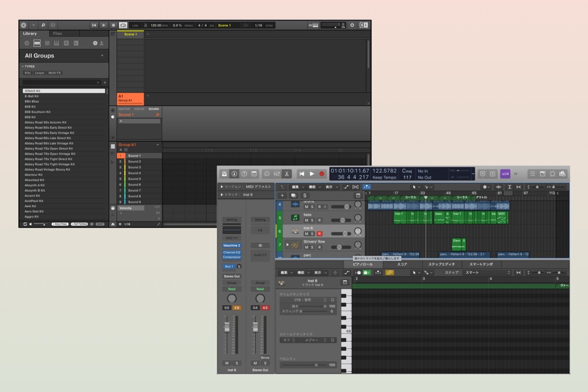Image resolution: width=588 pixels, height=392 pixels.
Task: Select the orange A1 Group pad
Action: [131, 99]
